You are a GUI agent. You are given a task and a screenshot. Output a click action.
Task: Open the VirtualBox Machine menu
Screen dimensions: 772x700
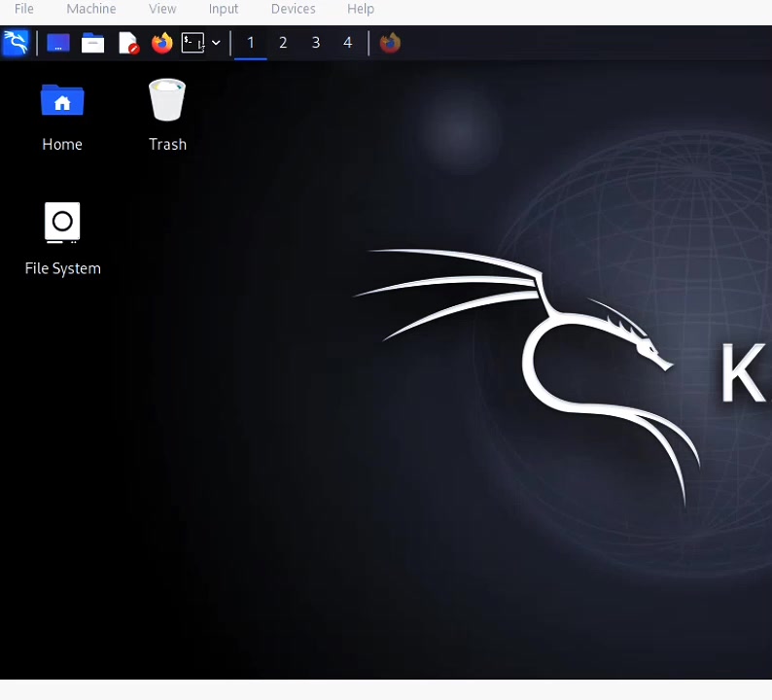coord(91,9)
